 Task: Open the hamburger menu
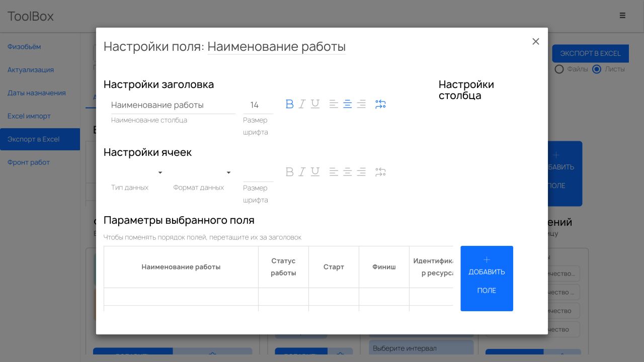click(622, 16)
